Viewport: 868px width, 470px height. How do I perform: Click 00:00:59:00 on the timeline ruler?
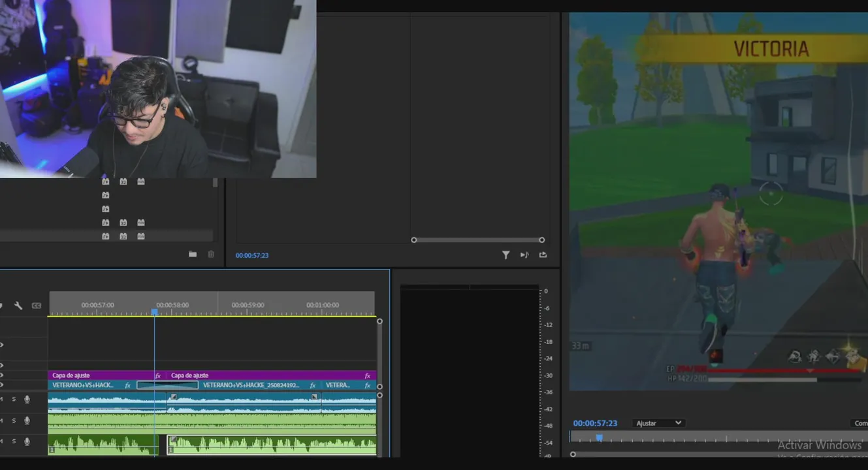click(x=248, y=305)
